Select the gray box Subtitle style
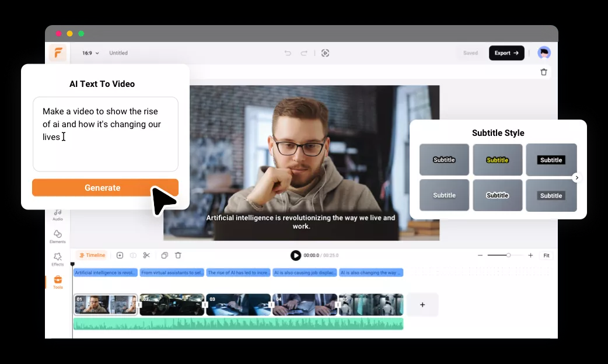 tap(551, 195)
